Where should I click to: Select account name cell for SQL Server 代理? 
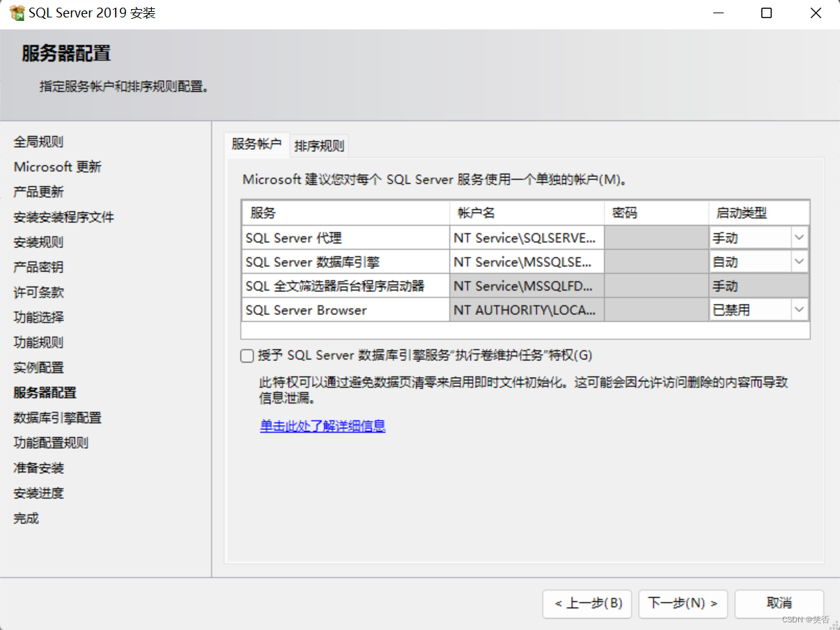click(527, 238)
